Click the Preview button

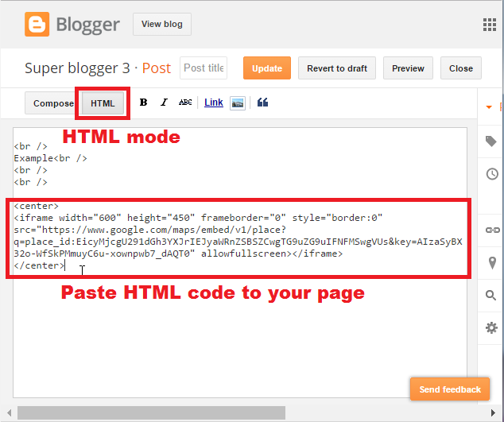[408, 68]
